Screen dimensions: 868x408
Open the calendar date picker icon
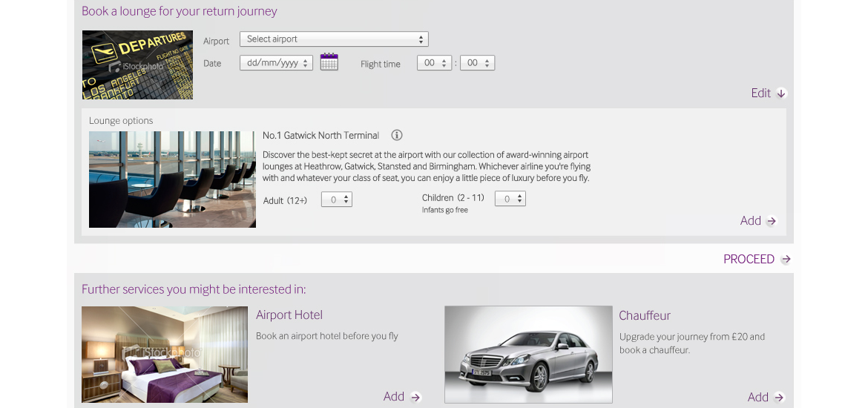(x=329, y=62)
